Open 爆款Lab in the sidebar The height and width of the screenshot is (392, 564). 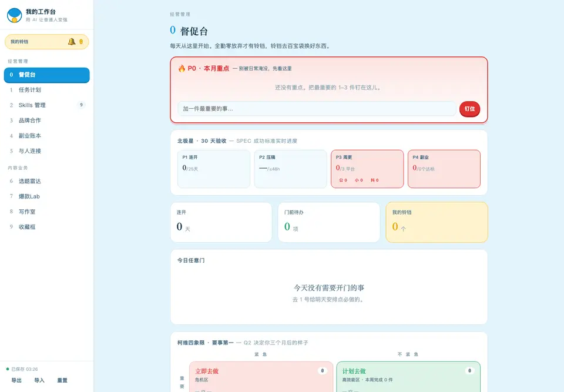pos(47,196)
